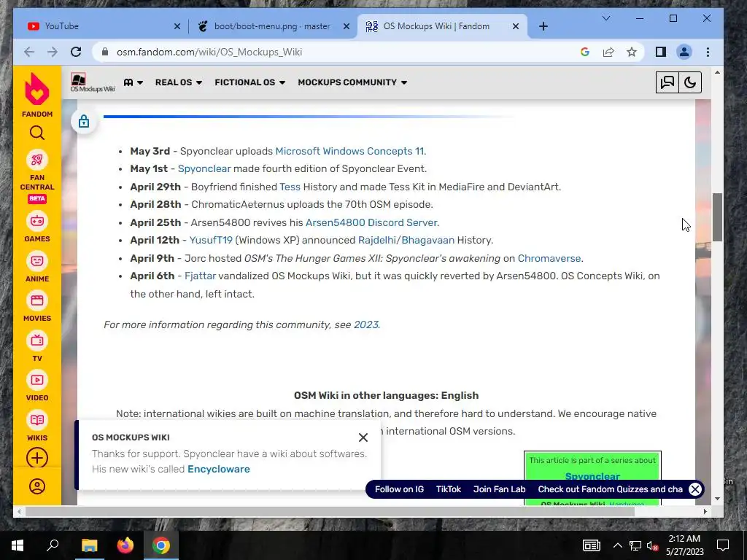Expand the Explore book icon dropdown
This screenshot has width=747, height=560.
click(x=133, y=82)
